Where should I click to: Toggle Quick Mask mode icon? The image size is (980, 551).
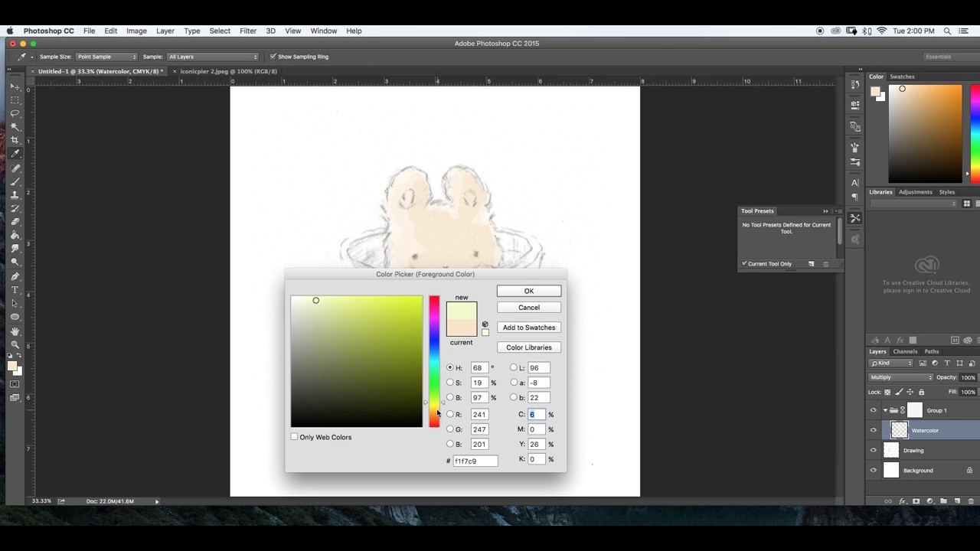point(15,384)
